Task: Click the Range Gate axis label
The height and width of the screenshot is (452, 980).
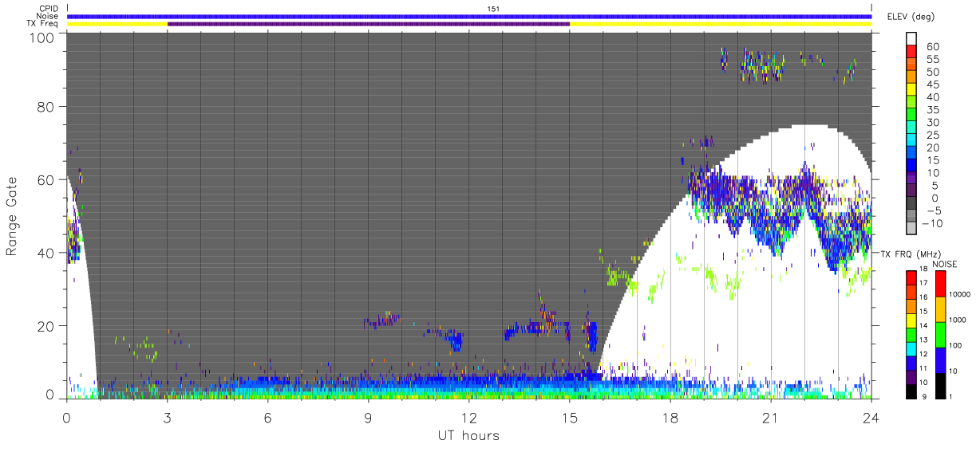Action: pyautogui.click(x=12, y=215)
